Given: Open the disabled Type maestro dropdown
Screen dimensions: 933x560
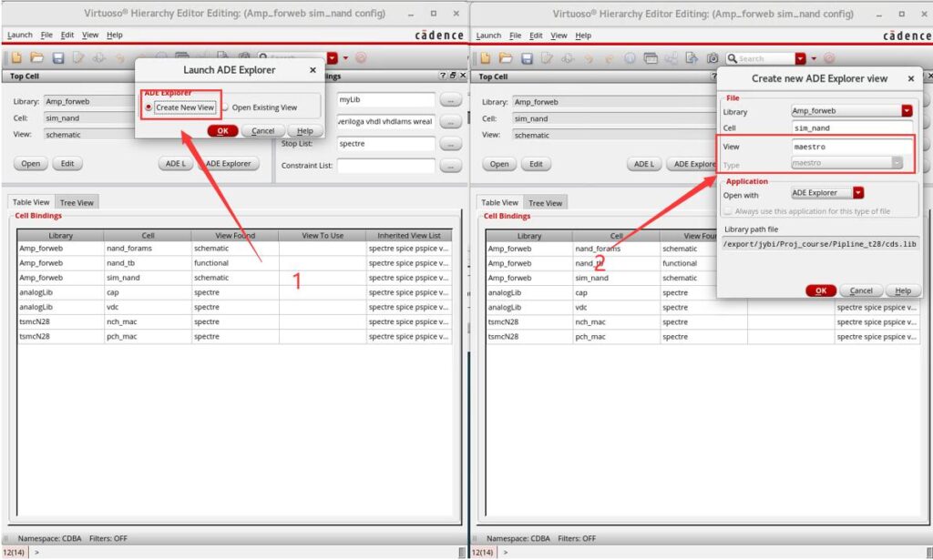Looking at the screenshot, I should (x=897, y=162).
